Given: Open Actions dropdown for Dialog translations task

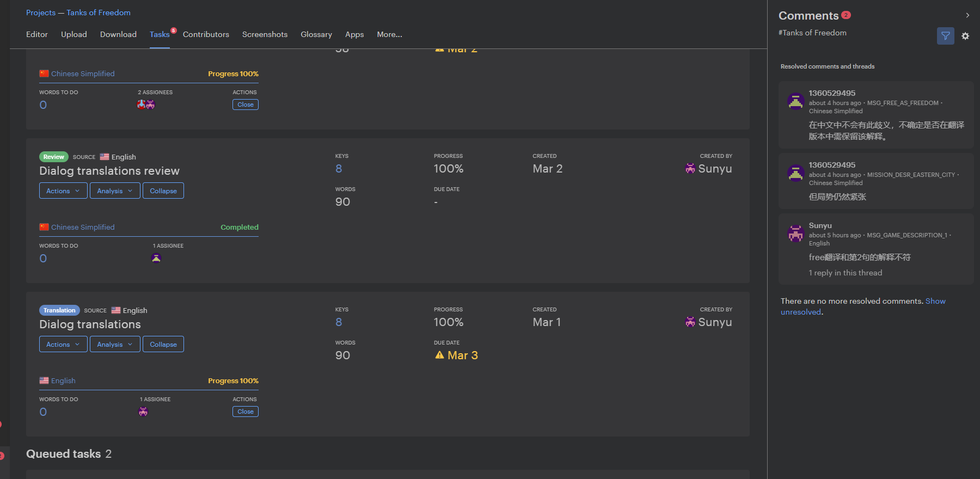Looking at the screenshot, I should coord(63,345).
